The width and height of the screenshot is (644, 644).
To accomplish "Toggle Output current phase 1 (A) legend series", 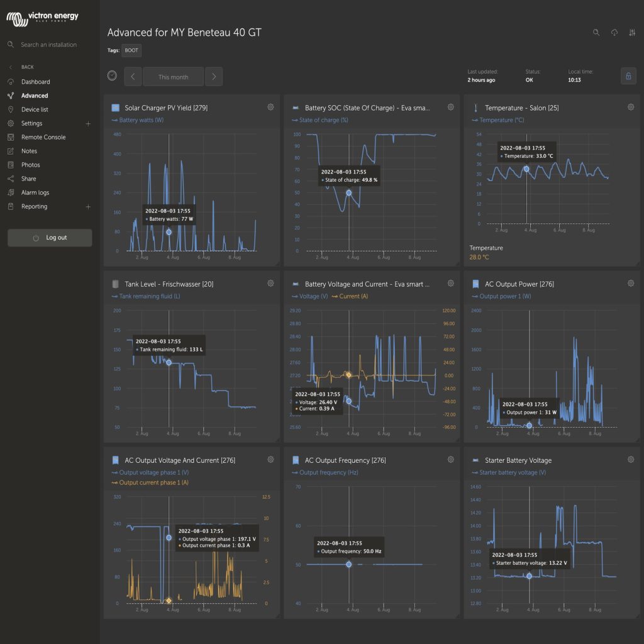I will click(x=150, y=482).
